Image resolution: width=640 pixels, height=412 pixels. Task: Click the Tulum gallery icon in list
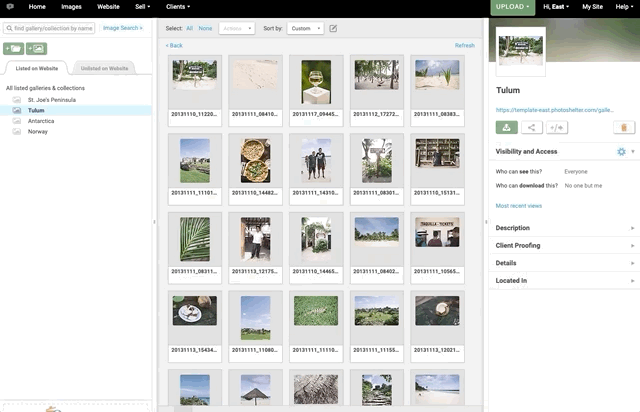(x=17, y=110)
